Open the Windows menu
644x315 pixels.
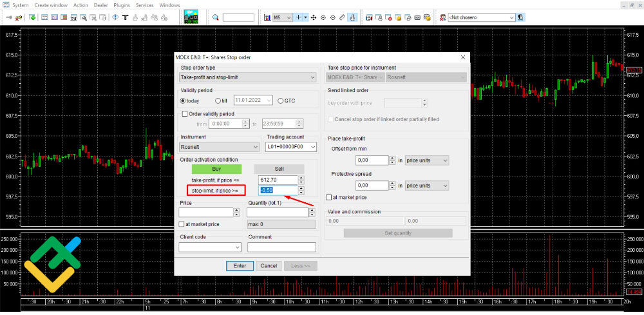169,5
